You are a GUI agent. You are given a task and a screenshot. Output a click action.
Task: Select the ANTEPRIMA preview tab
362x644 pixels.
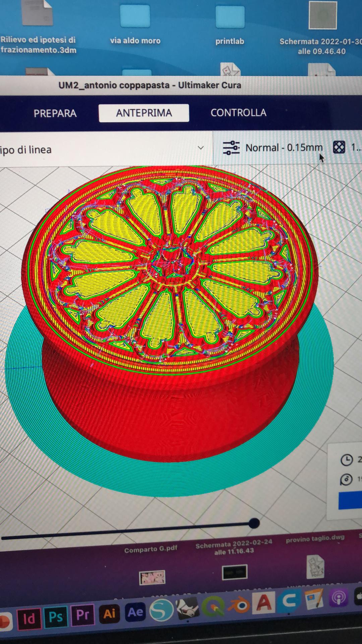[x=144, y=113]
